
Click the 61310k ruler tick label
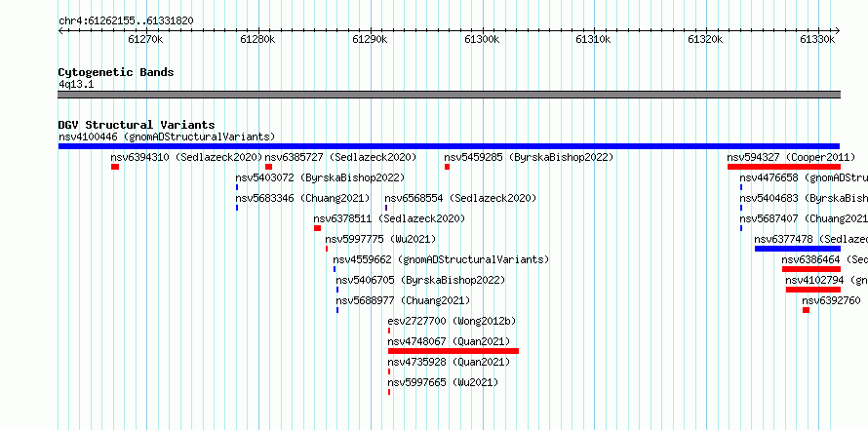point(593,39)
